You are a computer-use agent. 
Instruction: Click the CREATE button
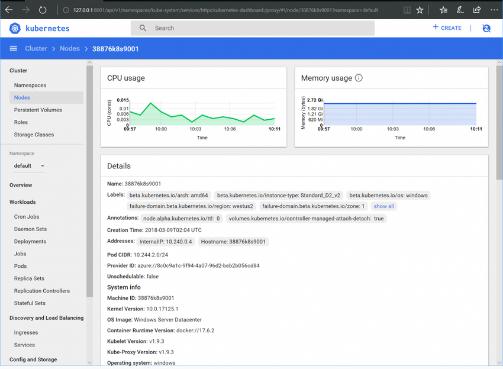tap(447, 28)
